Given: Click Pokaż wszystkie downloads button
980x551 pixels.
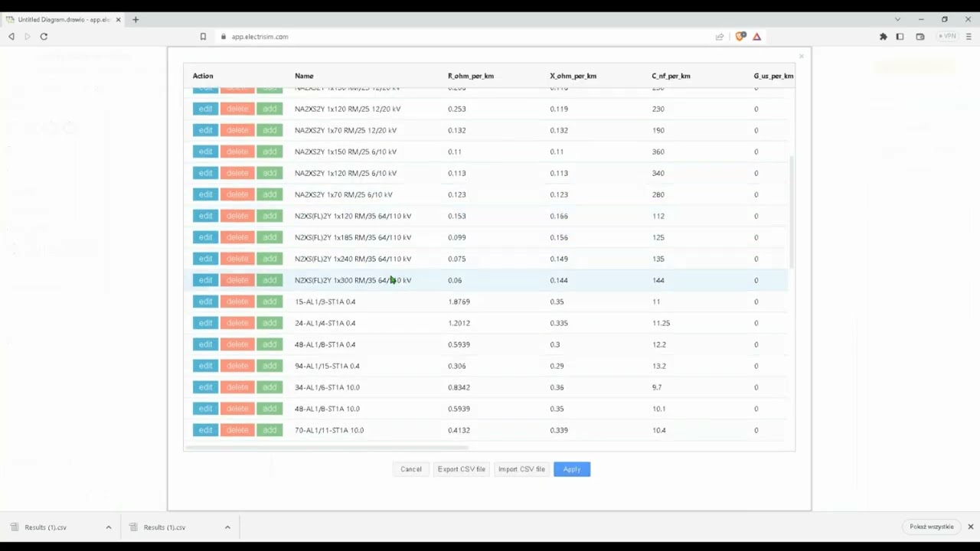Looking at the screenshot, I should (x=932, y=527).
